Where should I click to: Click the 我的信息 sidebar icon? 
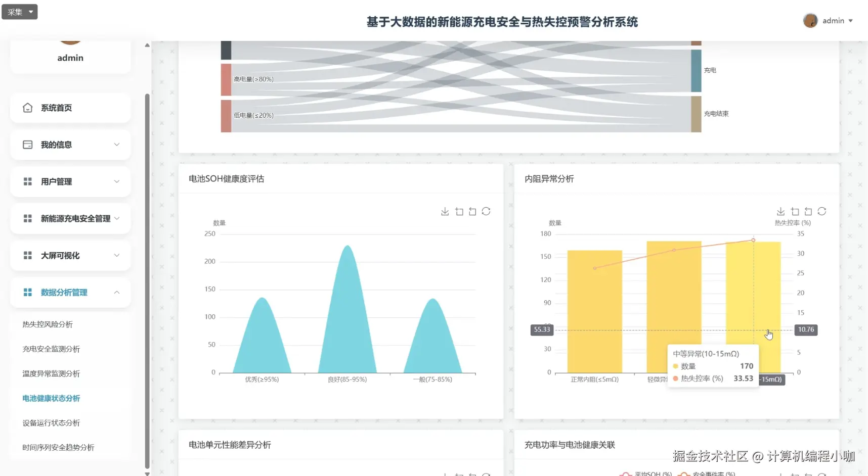(28, 145)
